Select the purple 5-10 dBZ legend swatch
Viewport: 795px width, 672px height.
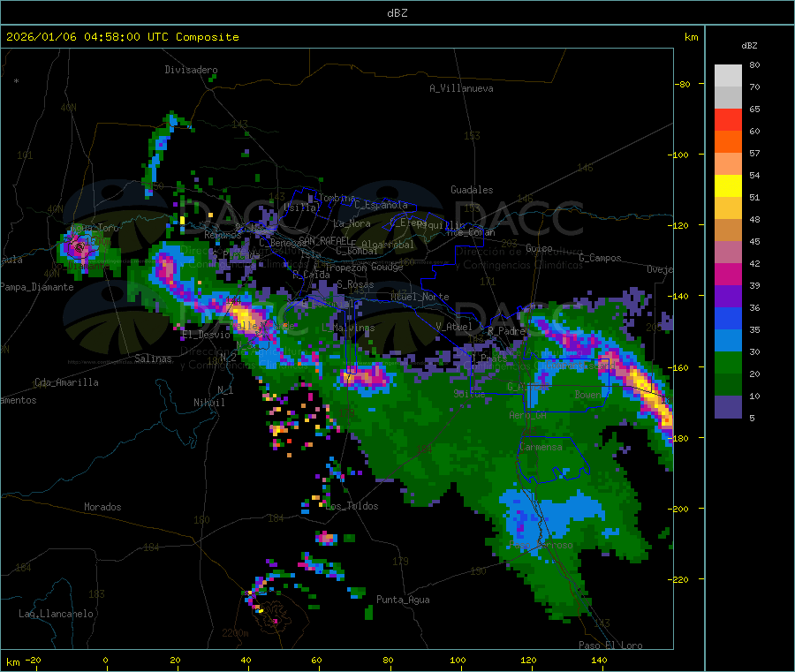(728, 407)
